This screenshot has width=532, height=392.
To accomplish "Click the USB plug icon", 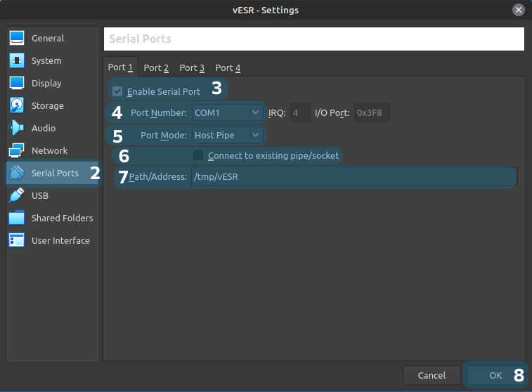I will [x=17, y=195].
